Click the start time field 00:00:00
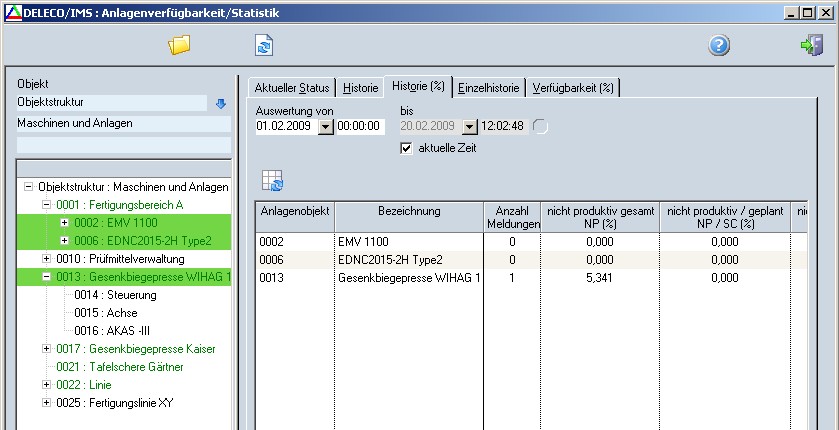This screenshot has width=839, height=430. point(359,127)
